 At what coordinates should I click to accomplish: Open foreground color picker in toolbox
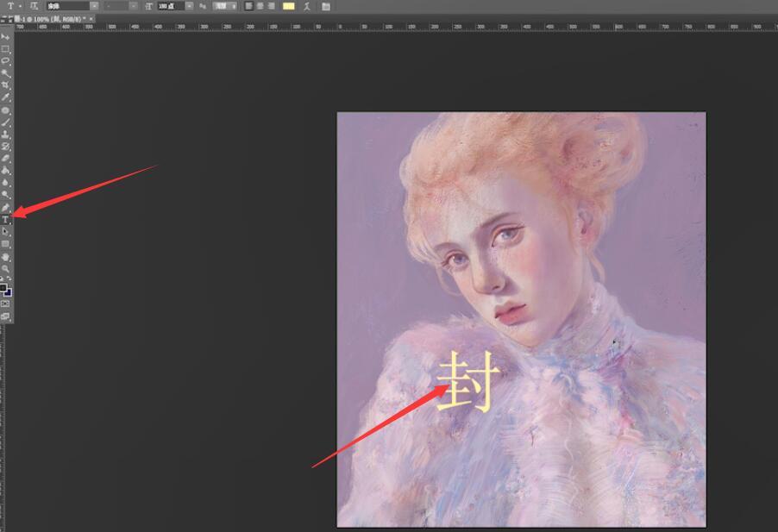(3, 288)
